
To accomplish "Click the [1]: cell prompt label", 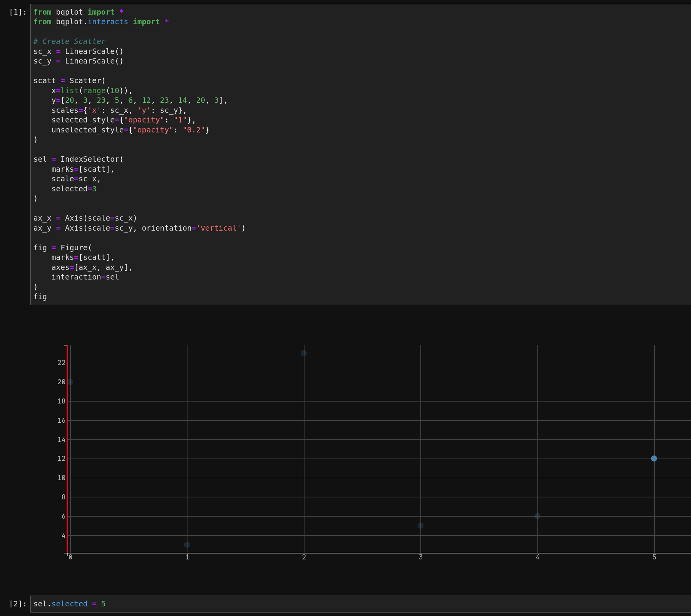I will click(x=18, y=12).
